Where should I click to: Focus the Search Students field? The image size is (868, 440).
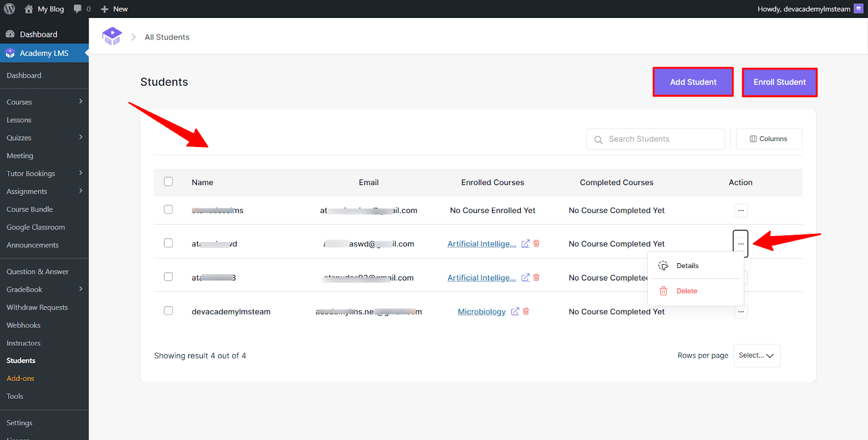click(x=662, y=139)
